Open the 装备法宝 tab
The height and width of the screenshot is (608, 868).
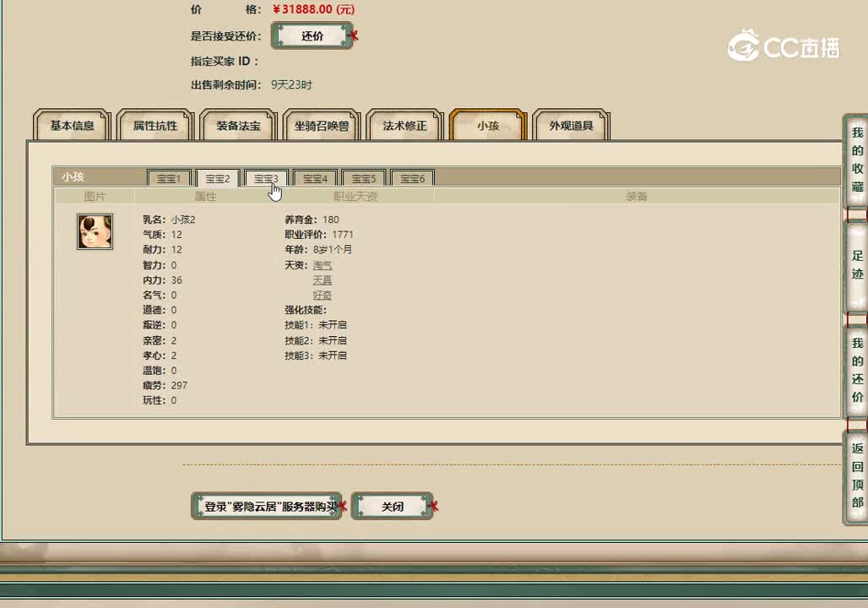(237, 125)
